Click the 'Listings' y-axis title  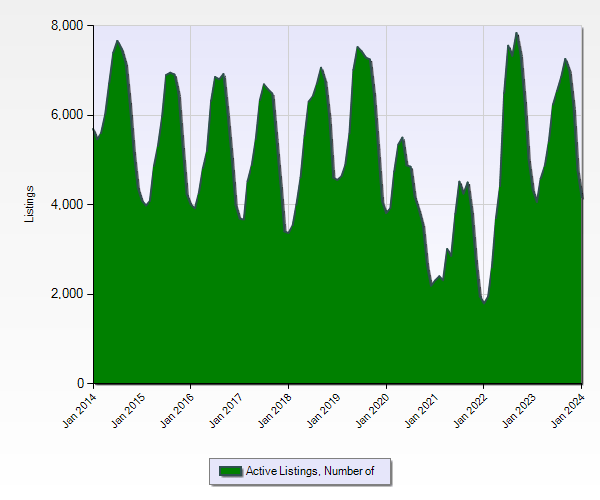30,204
